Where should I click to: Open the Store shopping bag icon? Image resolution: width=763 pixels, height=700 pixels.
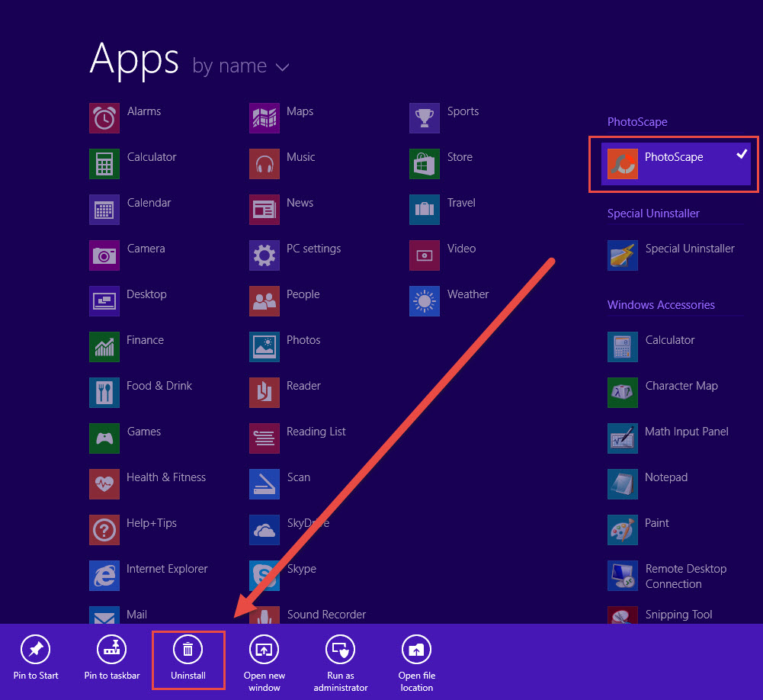pyautogui.click(x=425, y=163)
